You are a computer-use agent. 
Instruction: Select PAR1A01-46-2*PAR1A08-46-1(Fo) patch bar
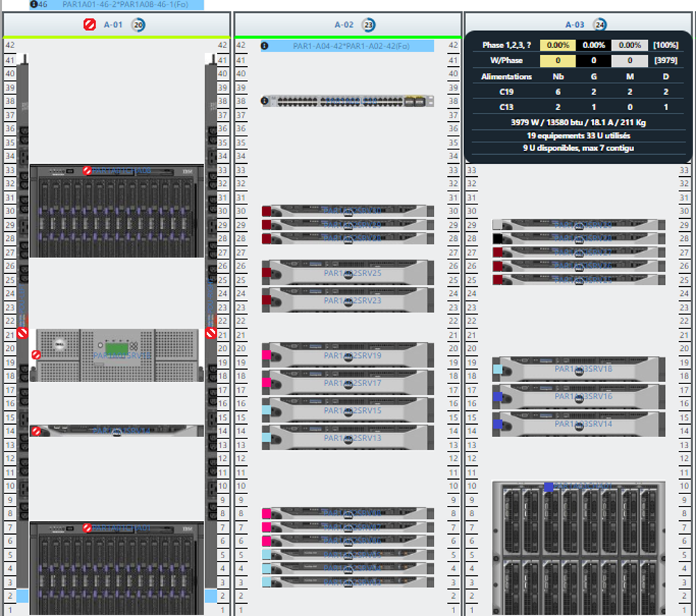117,4
